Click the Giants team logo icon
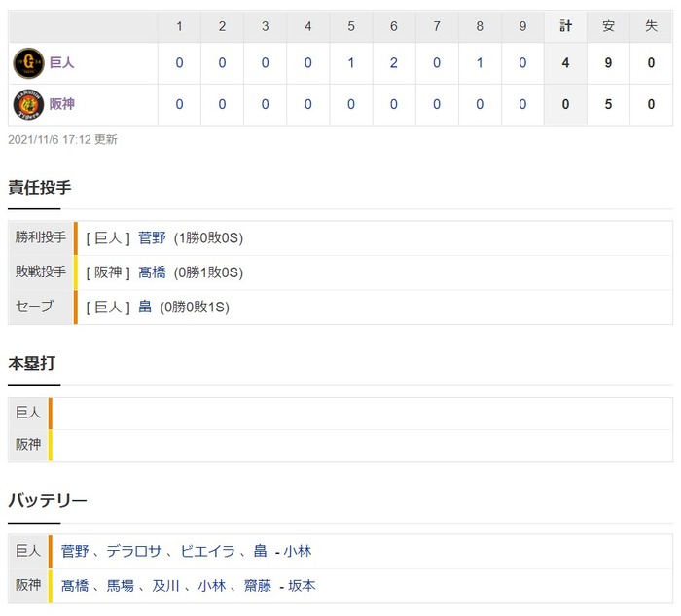Viewport: 681px width, 616px height. point(28,63)
